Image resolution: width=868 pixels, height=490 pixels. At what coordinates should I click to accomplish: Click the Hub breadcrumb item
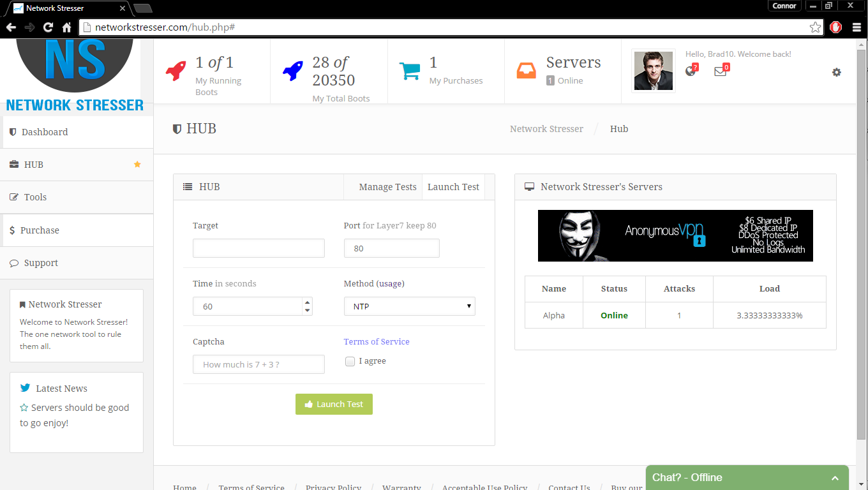pos(619,129)
